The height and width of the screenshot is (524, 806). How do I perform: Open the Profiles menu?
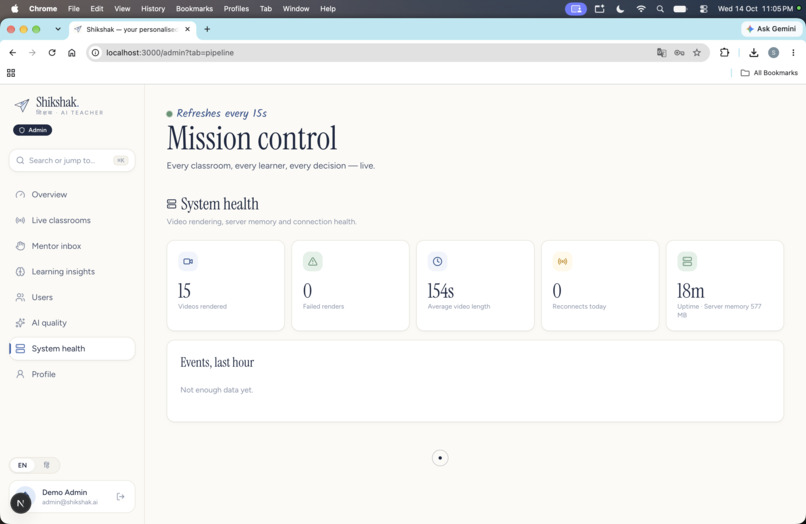(x=236, y=9)
